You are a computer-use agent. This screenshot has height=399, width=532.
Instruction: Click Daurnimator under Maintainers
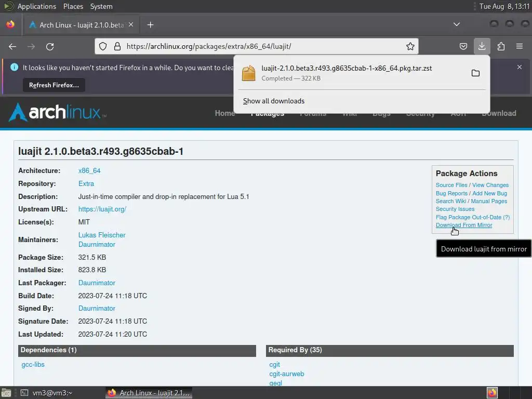coord(97,245)
